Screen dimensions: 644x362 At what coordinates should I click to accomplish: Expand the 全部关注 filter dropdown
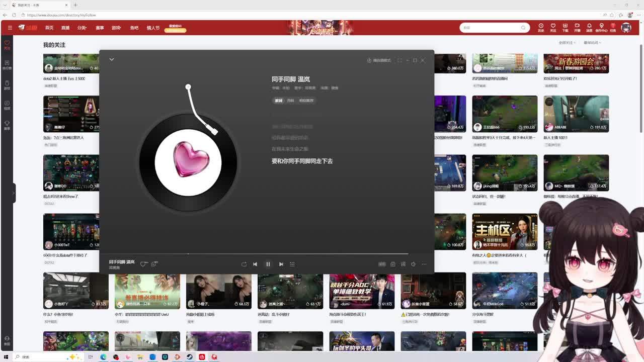[567, 43]
